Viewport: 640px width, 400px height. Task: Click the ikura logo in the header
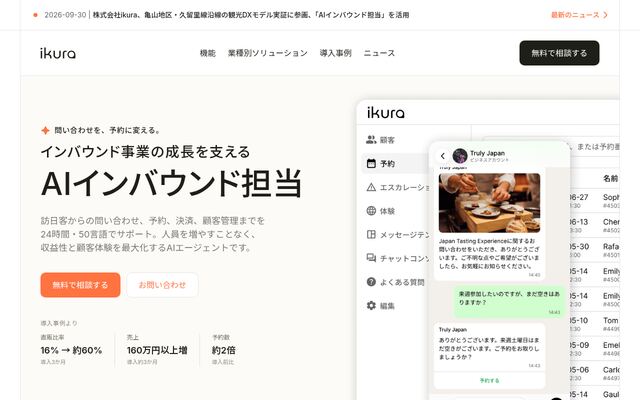pos(58,53)
